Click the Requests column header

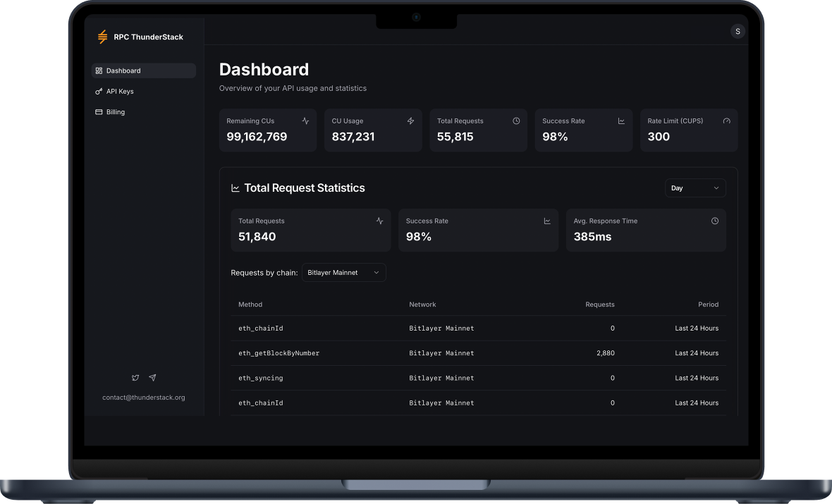click(x=599, y=305)
